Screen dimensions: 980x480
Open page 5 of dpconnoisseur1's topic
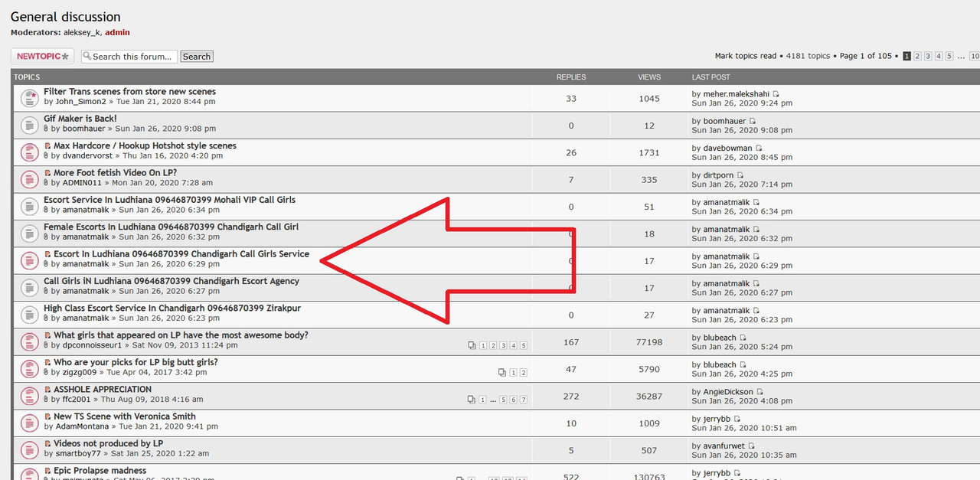coord(524,346)
